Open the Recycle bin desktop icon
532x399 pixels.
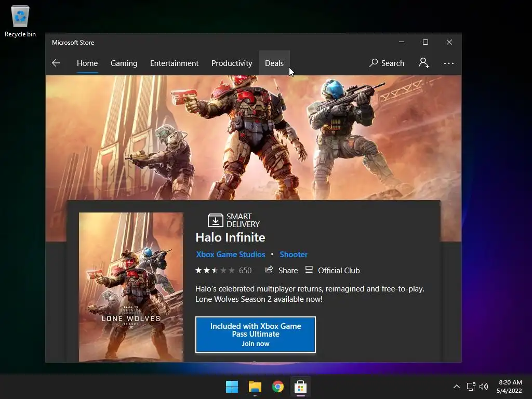click(x=20, y=21)
